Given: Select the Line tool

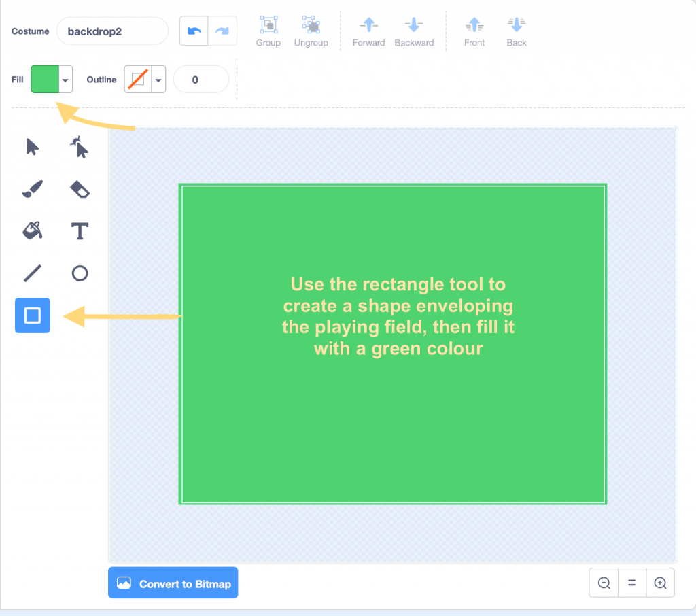Looking at the screenshot, I should (33, 273).
